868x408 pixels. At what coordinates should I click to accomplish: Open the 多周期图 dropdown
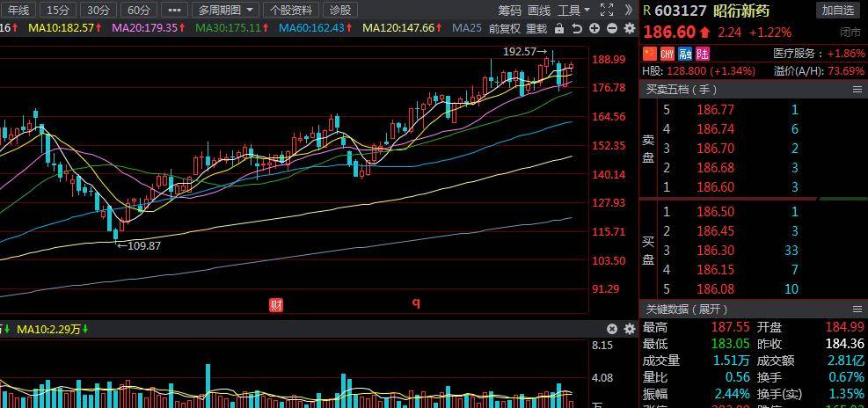[227, 10]
